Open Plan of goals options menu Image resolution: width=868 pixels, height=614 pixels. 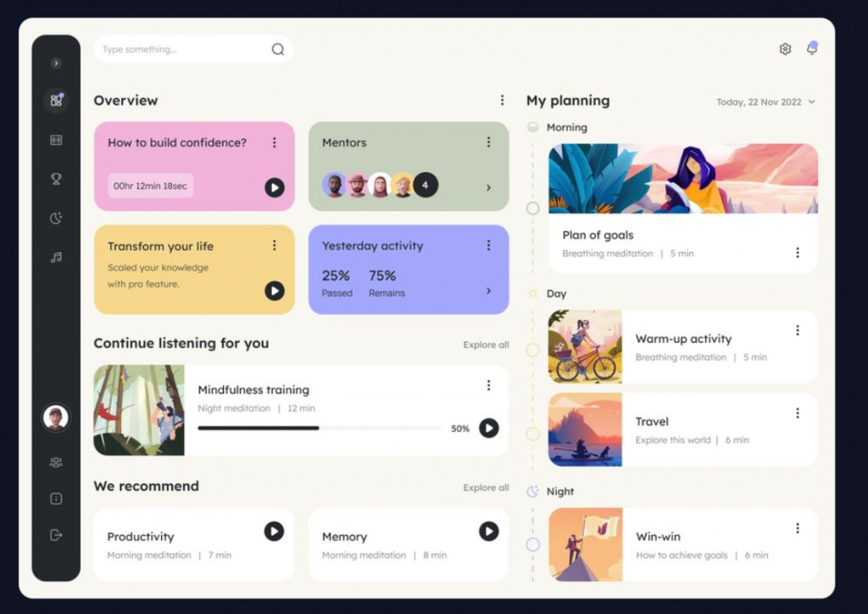797,253
